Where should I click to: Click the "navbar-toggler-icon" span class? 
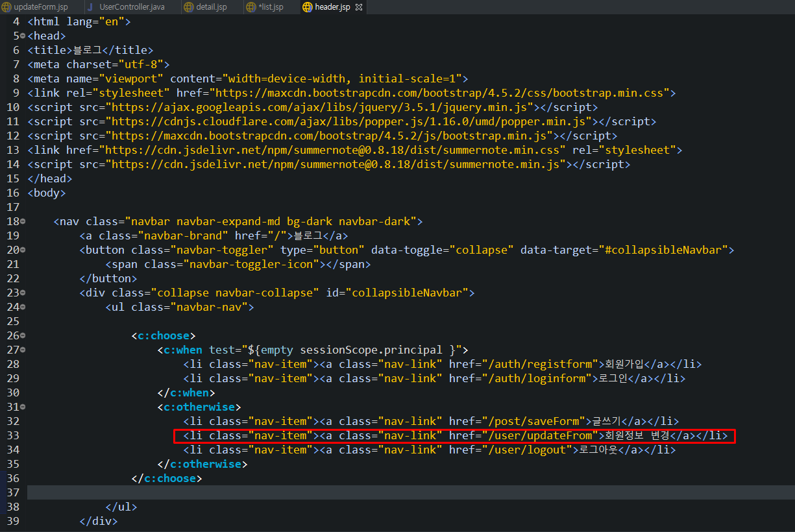(251, 264)
